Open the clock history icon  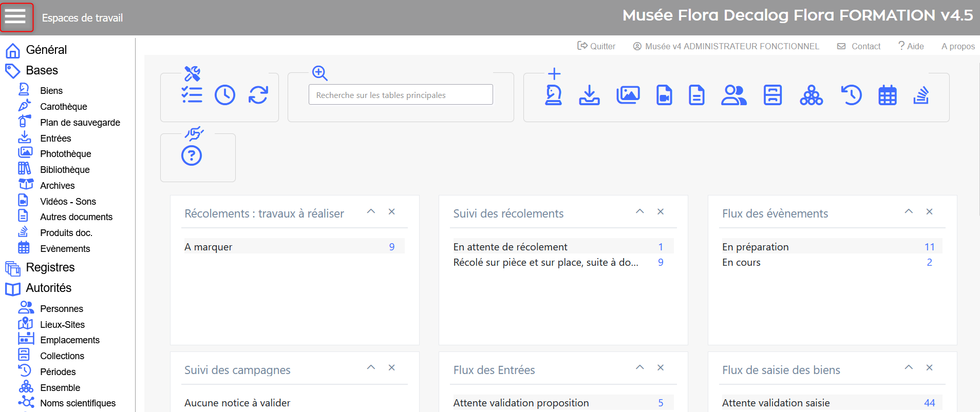coord(225,95)
